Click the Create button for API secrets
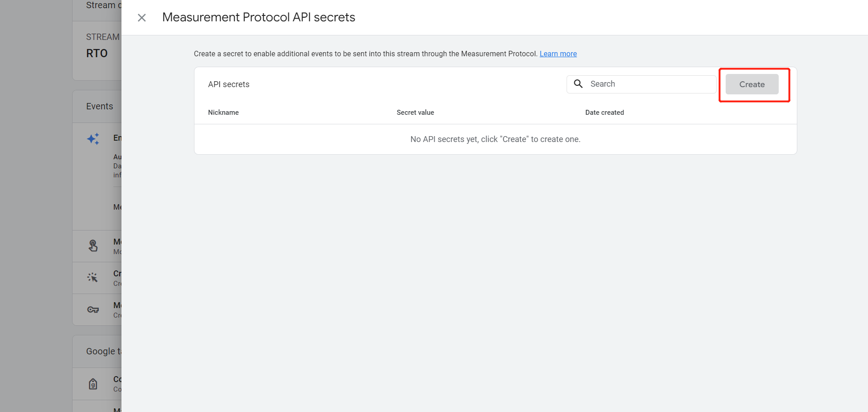This screenshot has width=868, height=412. [x=752, y=84]
